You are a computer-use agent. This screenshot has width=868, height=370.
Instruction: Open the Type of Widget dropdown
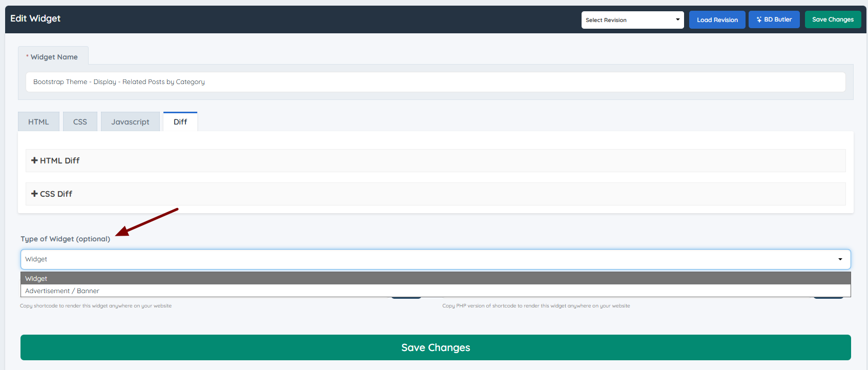click(436, 259)
